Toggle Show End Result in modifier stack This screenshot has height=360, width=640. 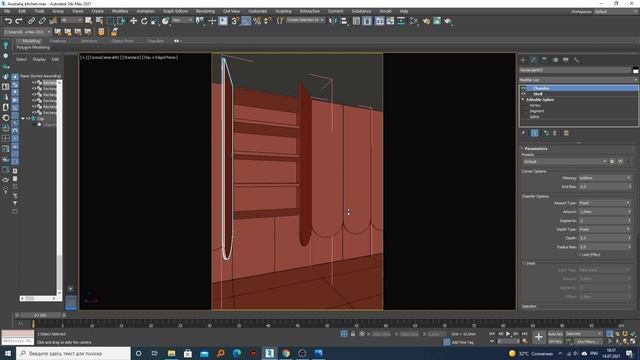point(534,133)
